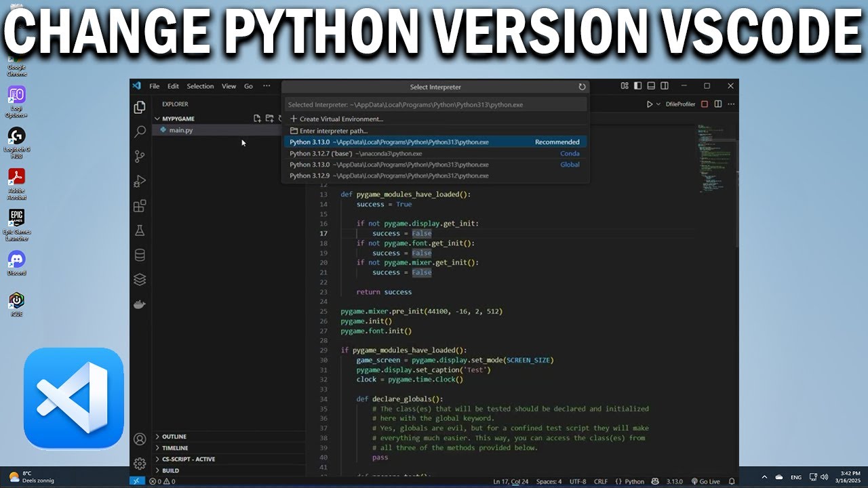Open the Explorer view in activity bar
Screen dimensions: 868x488
point(140,107)
